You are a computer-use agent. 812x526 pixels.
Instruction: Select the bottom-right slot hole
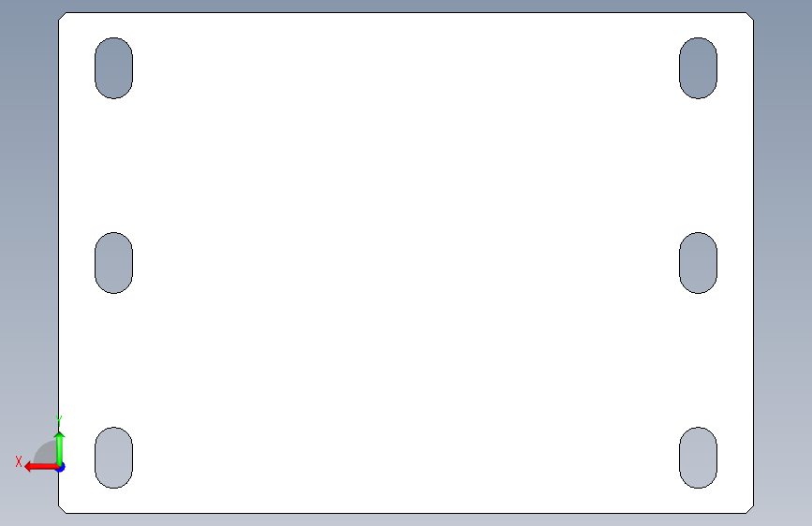point(698,458)
